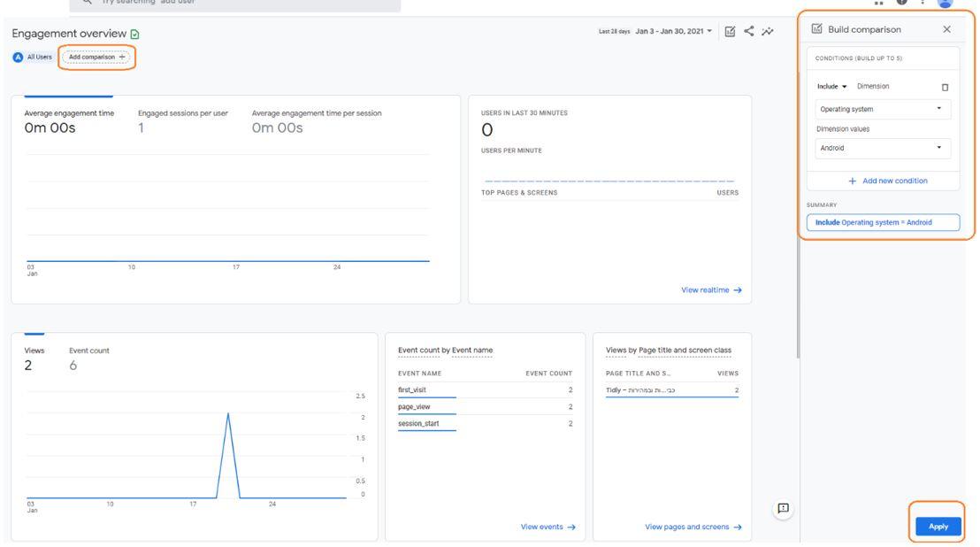The height and width of the screenshot is (547, 980).
Task: Expand the Operating system dimension dropdown
Action: [x=882, y=109]
